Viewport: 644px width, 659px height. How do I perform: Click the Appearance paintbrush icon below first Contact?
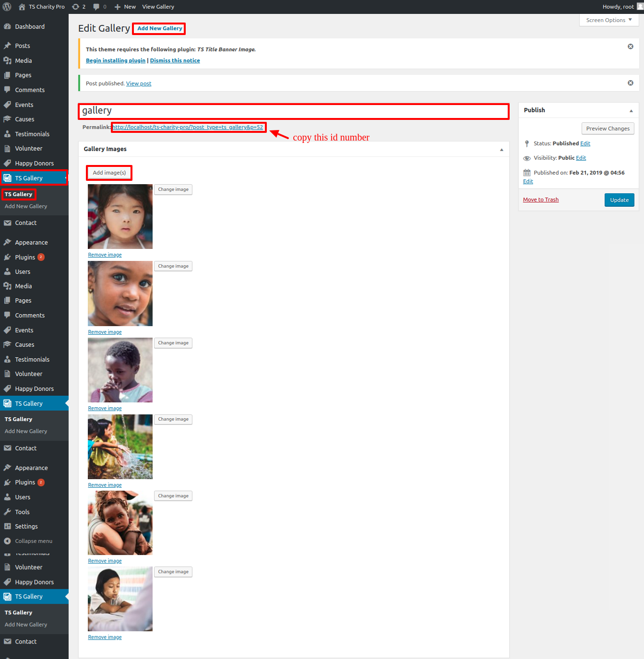(7, 242)
